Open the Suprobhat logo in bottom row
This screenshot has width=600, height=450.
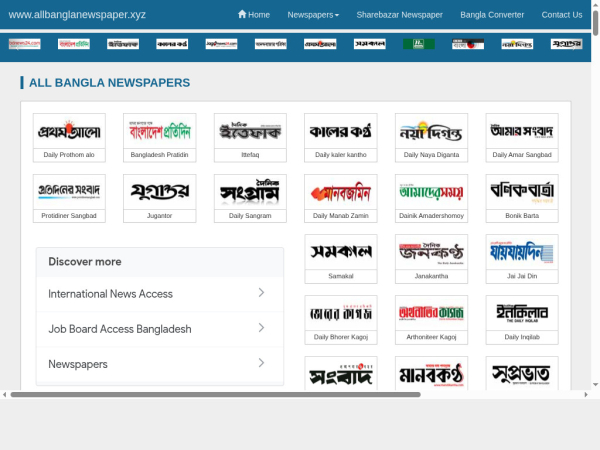click(x=522, y=374)
